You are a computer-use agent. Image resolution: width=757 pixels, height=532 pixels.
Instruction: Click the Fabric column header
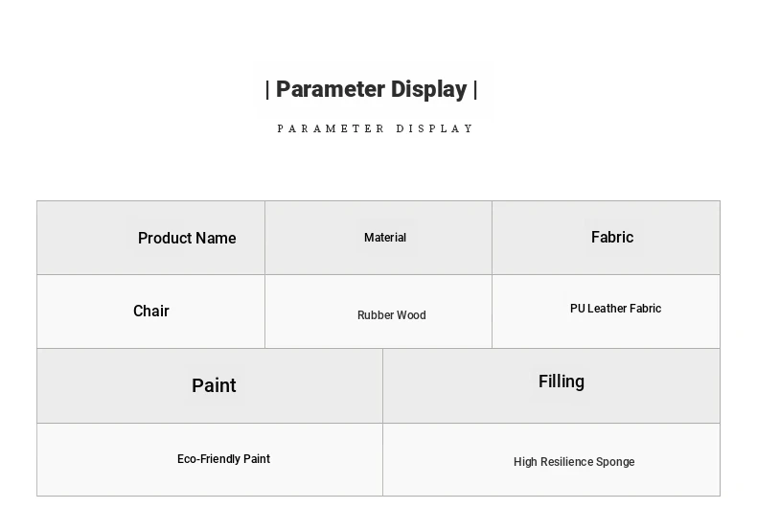pos(612,237)
